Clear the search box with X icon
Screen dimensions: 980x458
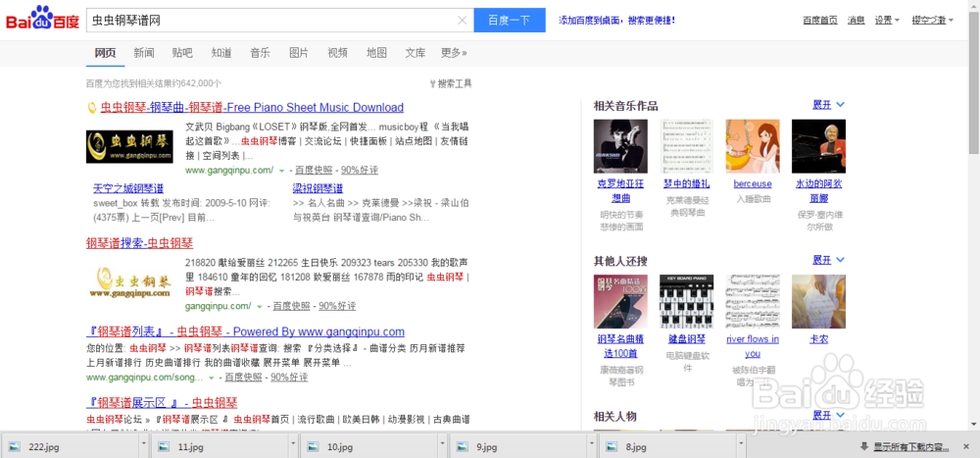tap(463, 20)
